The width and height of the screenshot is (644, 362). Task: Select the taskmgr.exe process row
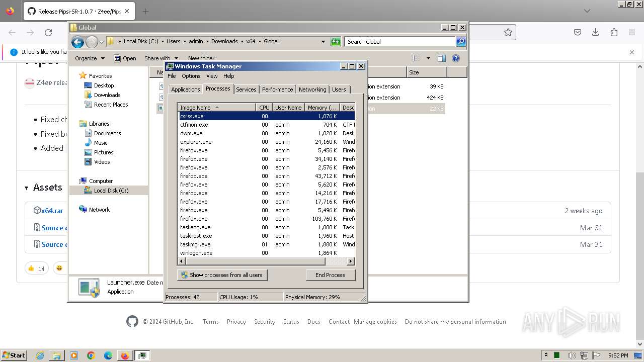pos(267,244)
